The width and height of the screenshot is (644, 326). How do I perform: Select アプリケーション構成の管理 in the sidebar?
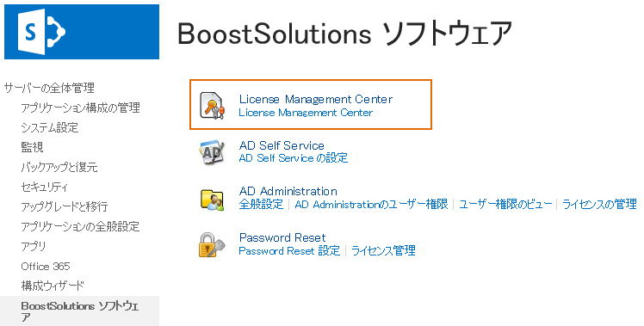[x=81, y=108]
